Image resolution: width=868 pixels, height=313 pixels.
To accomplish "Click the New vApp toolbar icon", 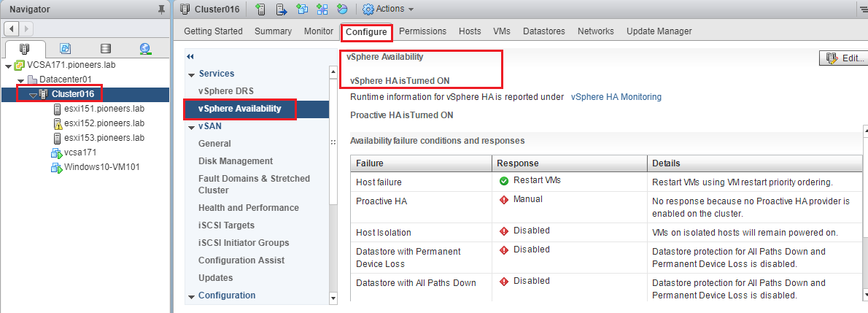I will (322, 9).
